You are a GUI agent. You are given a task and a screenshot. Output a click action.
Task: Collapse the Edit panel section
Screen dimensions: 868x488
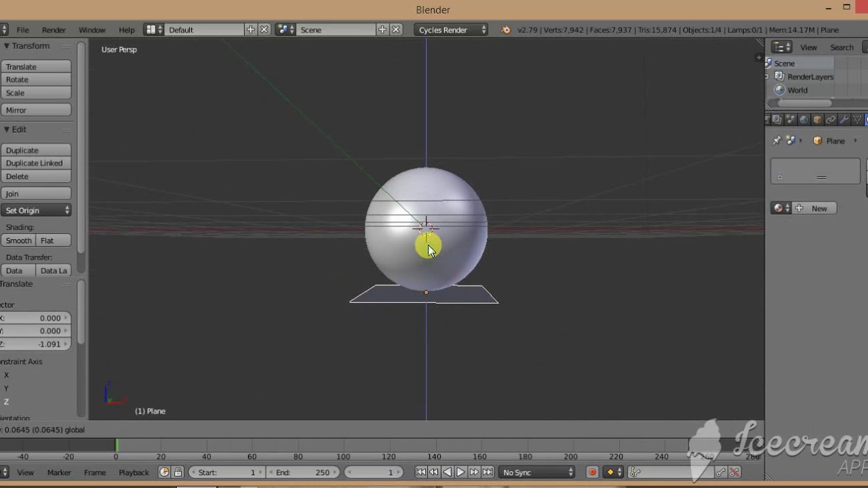[16, 129]
